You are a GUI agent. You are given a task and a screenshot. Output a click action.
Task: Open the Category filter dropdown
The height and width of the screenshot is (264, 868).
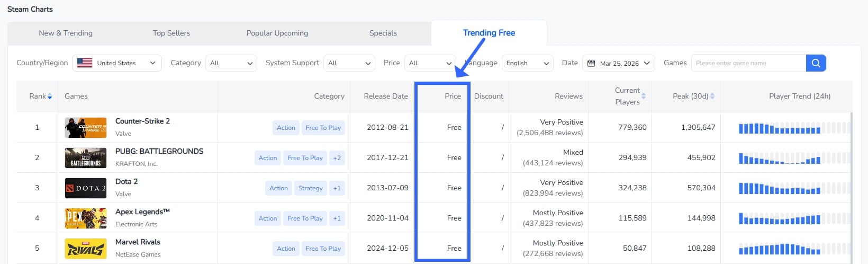tap(231, 63)
